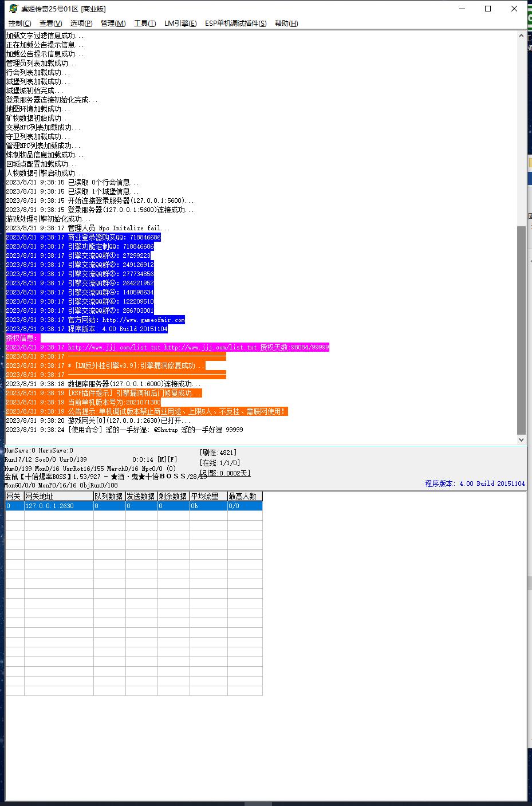This screenshot has height=806, width=532.
Task: Click the 平均流量 column header
Action: pyautogui.click(x=208, y=496)
